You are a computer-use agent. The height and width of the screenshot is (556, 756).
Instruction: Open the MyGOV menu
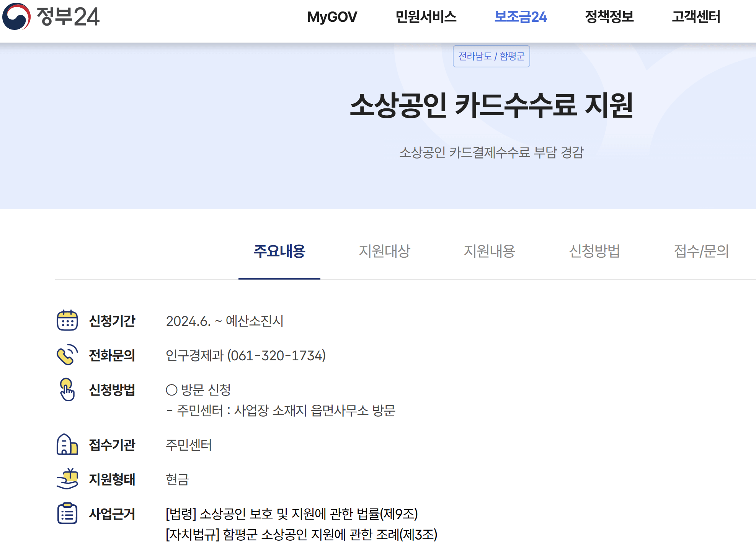331,17
